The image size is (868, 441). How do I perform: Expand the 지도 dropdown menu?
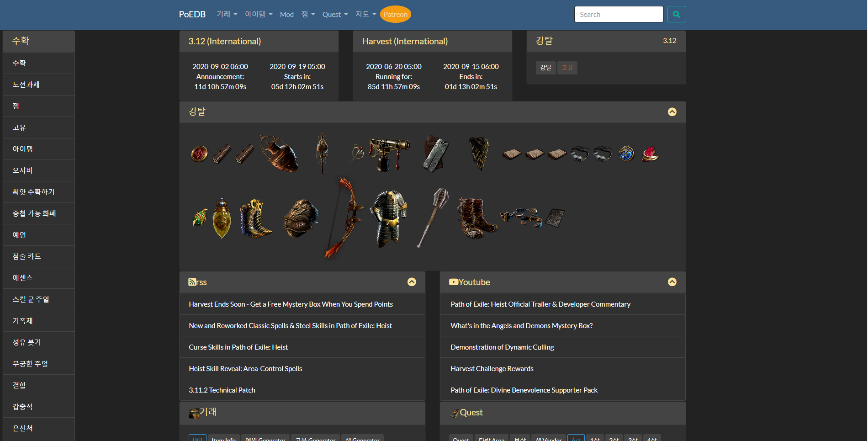point(366,14)
